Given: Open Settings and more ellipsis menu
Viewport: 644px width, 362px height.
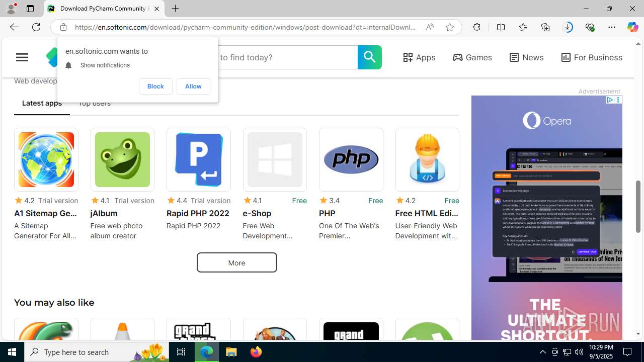Looking at the screenshot, I should pyautogui.click(x=612, y=27).
